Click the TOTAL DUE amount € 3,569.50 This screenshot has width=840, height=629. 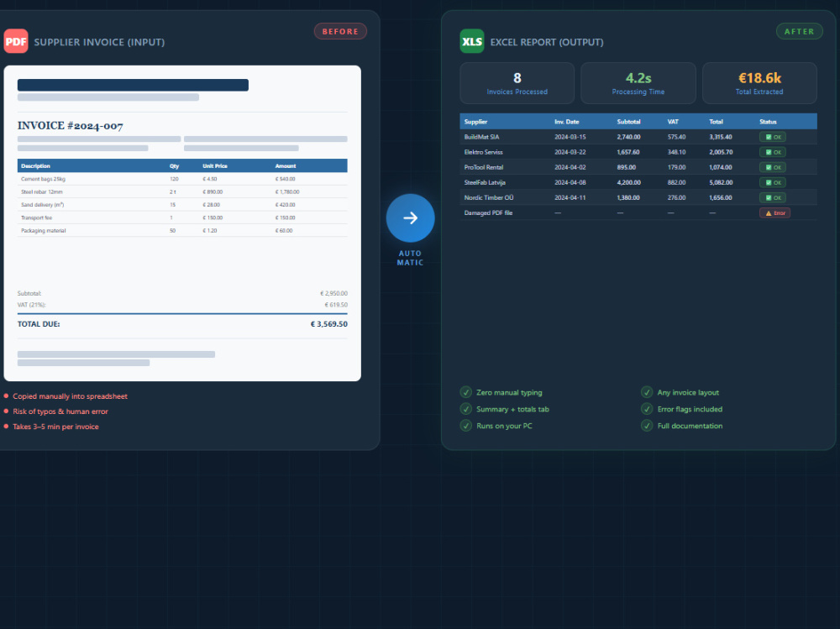tap(329, 324)
